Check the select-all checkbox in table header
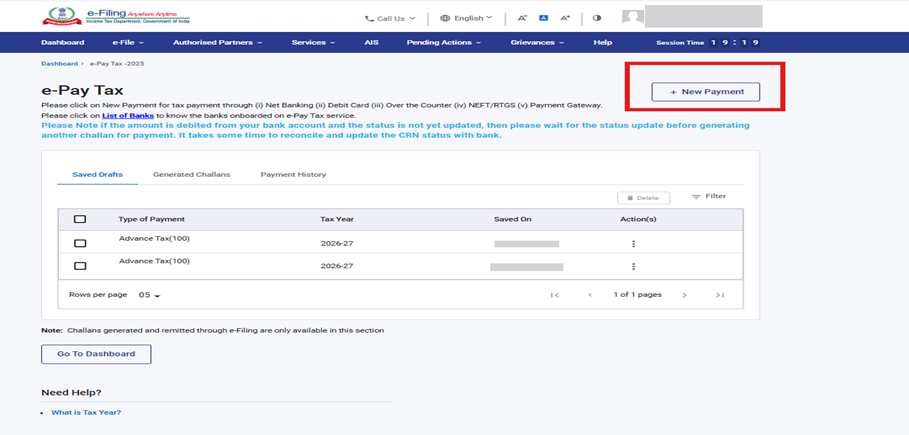This screenshot has width=909, height=435. pos(80,219)
